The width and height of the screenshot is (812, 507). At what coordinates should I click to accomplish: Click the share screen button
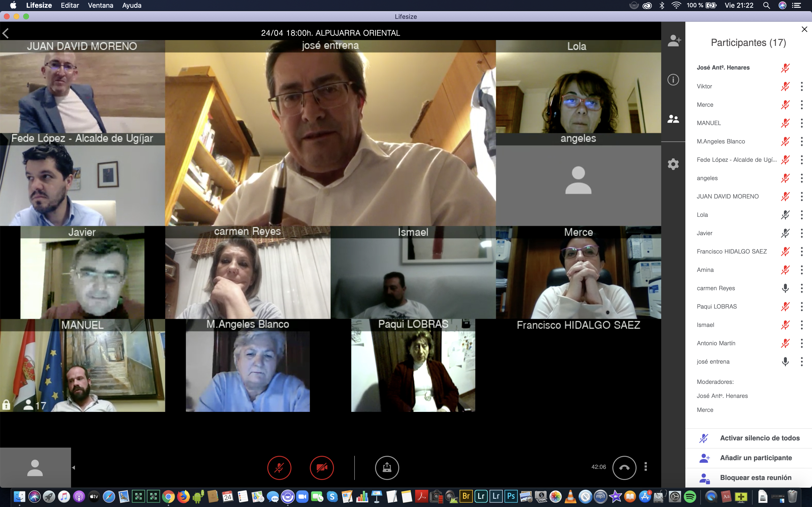pos(387,467)
